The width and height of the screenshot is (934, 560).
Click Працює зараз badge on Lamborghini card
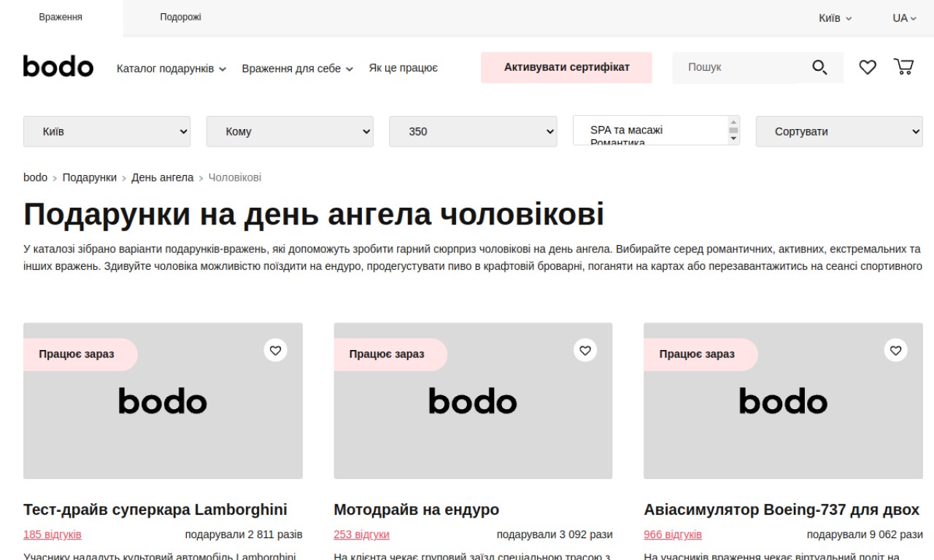(x=80, y=354)
